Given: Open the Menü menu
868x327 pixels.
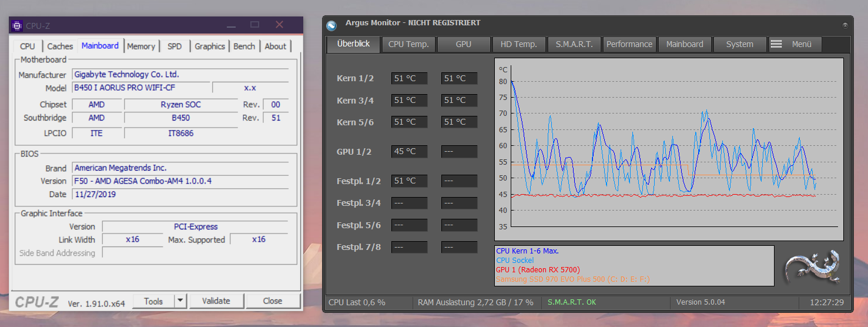Looking at the screenshot, I should (795, 44).
